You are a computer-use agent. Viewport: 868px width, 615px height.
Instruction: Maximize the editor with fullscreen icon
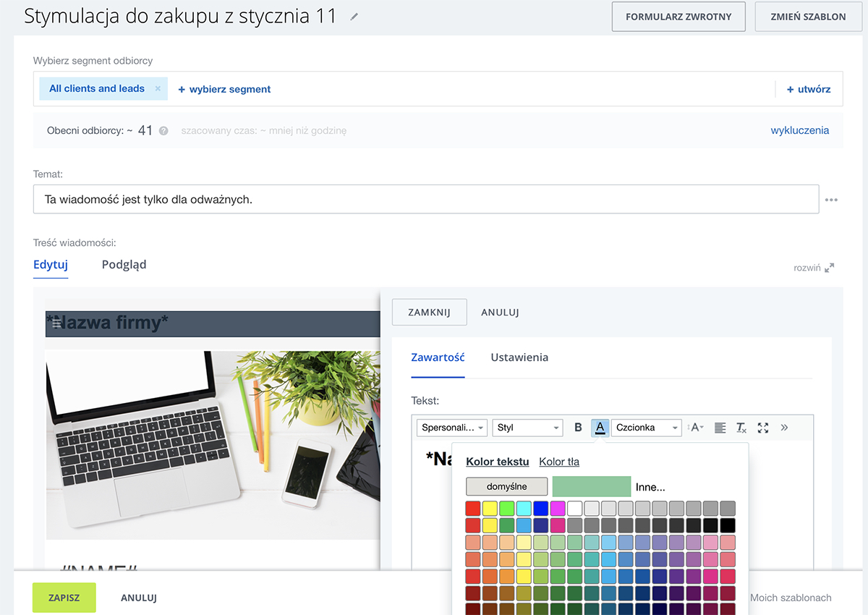(x=763, y=428)
